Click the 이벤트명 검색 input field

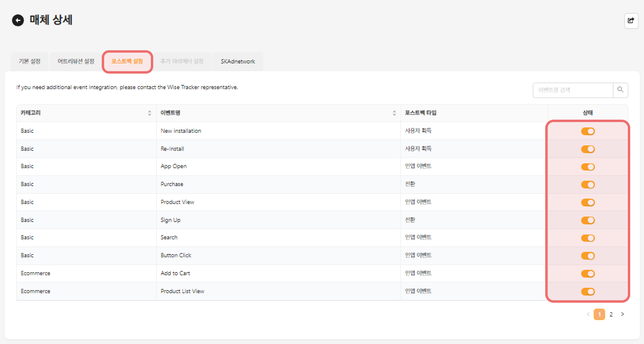click(x=573, y=90)
